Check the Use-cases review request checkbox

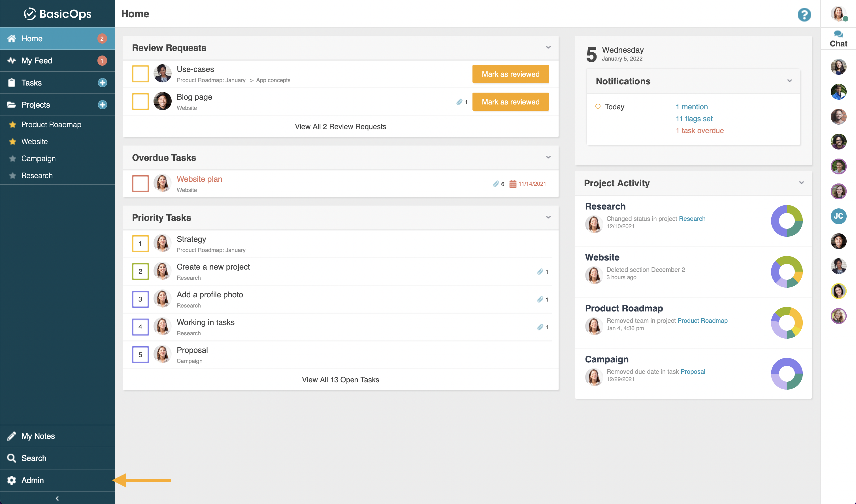click(140, 74)
